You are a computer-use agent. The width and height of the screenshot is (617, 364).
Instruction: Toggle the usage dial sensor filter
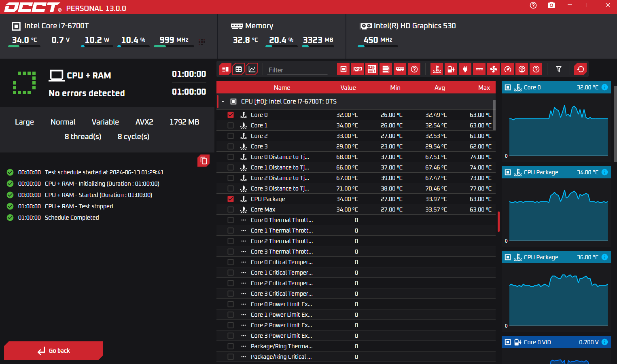522,69
